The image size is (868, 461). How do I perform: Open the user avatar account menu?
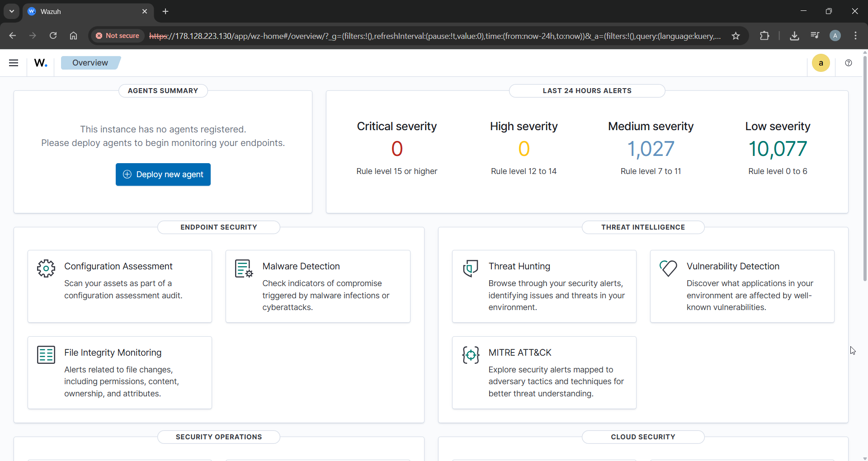tap(835, 36)
